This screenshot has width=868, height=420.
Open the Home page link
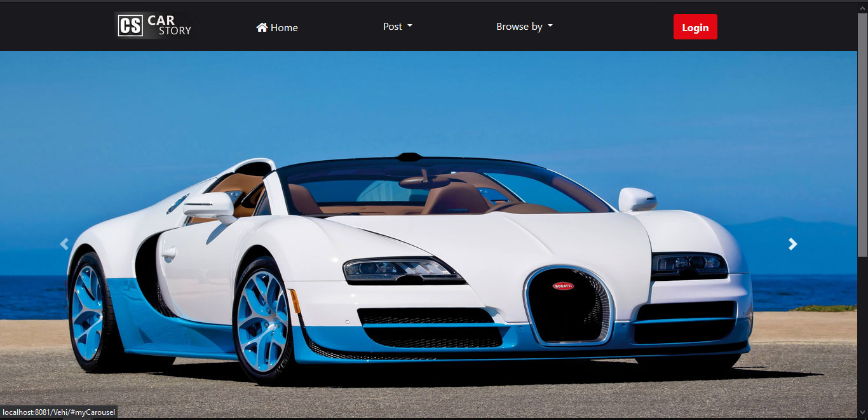[x=277, y=27]
